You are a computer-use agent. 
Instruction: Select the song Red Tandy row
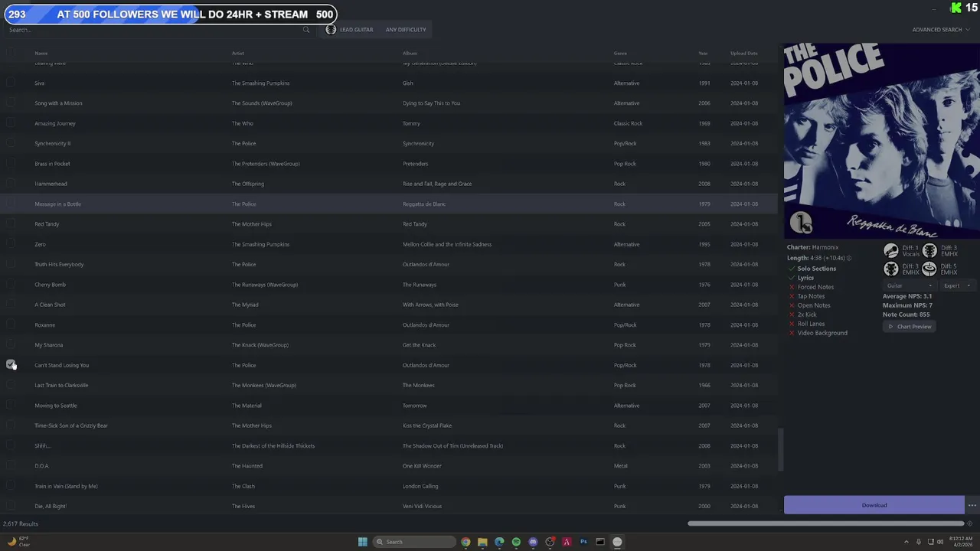click(389, 224)
